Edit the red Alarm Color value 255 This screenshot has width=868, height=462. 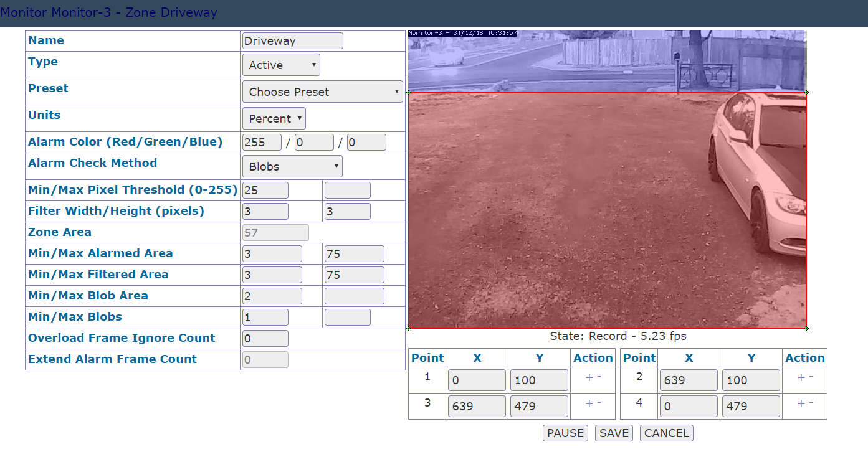(x=262, y=142)
